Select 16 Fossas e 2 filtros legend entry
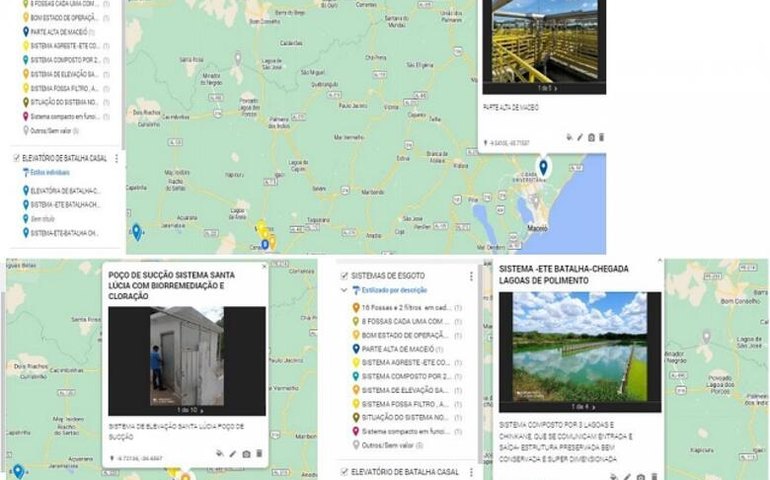Screen dimensions: 770x480 (407, 308)
